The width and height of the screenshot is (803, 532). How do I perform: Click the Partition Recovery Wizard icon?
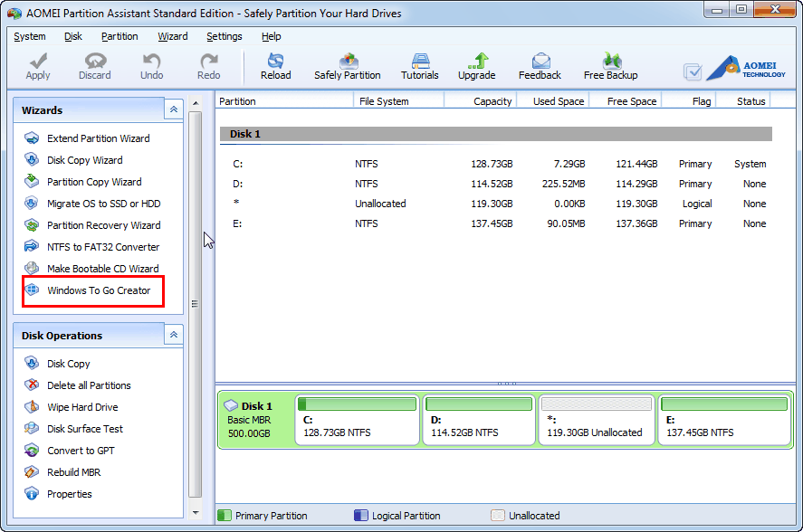pos(32,224)
